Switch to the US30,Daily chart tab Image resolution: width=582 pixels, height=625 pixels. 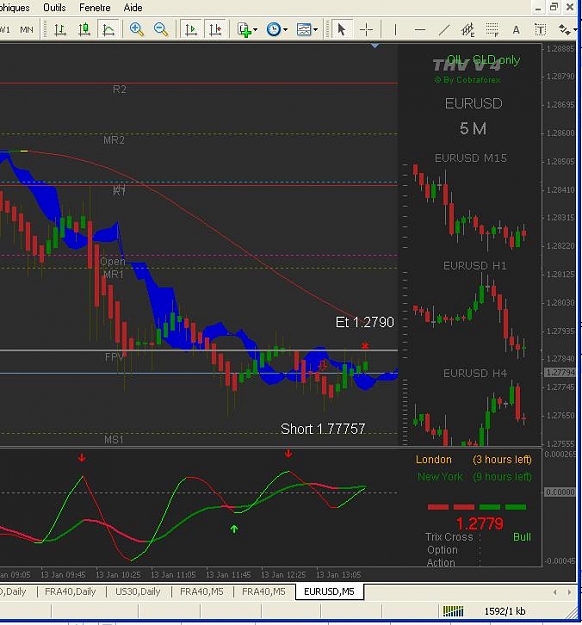tap(138, 592)
